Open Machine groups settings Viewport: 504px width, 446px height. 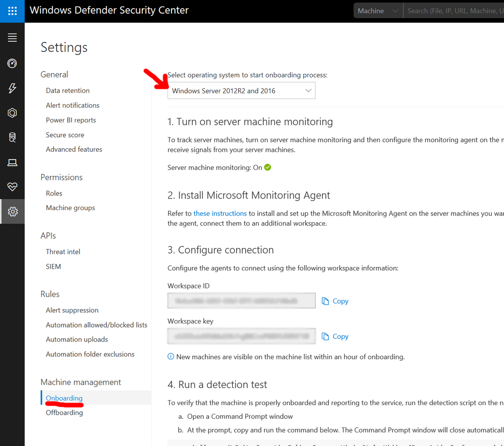71,208
